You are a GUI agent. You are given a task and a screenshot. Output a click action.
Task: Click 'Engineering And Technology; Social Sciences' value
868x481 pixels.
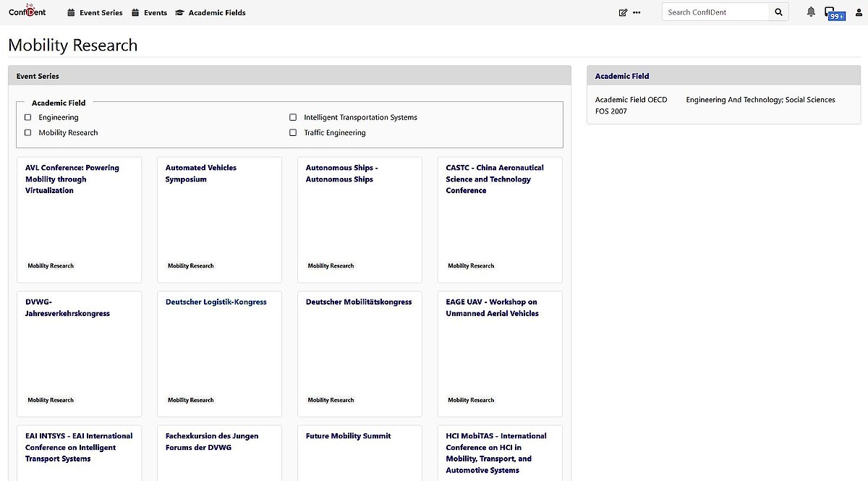(x=761, y=100)
